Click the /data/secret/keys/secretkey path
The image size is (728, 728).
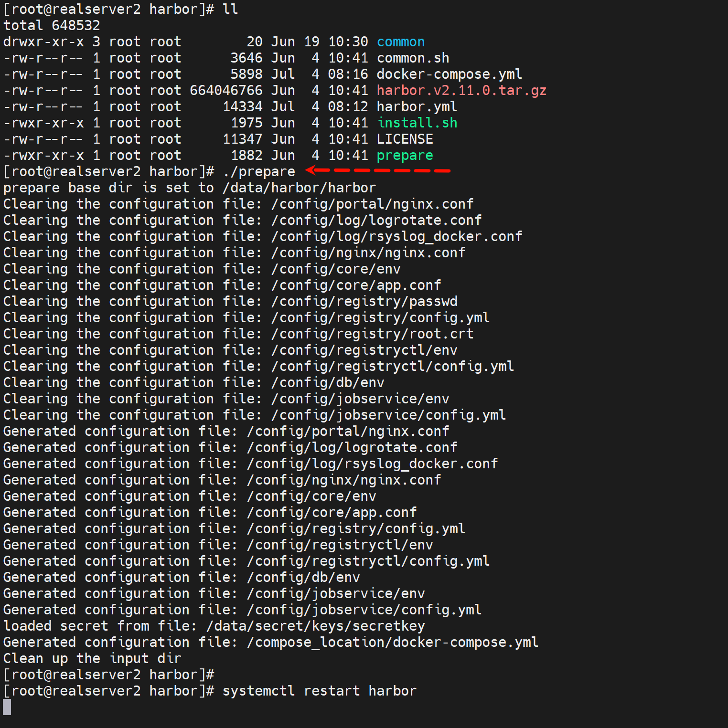point(315,626)
